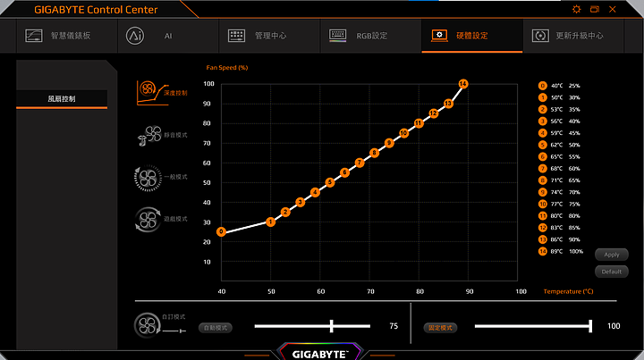Select curve point 10 on fan graph

pos(403,133)
